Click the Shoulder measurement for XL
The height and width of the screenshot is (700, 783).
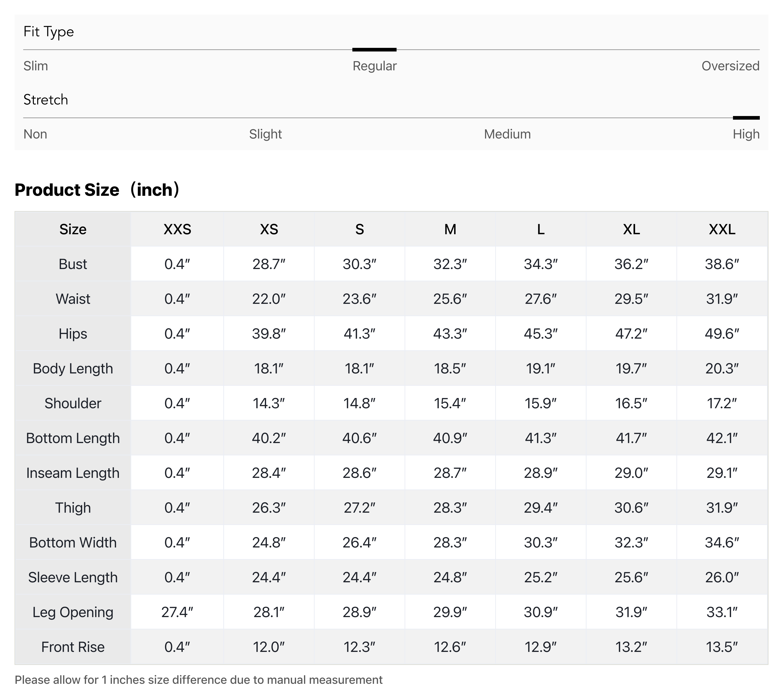(632, 403)
